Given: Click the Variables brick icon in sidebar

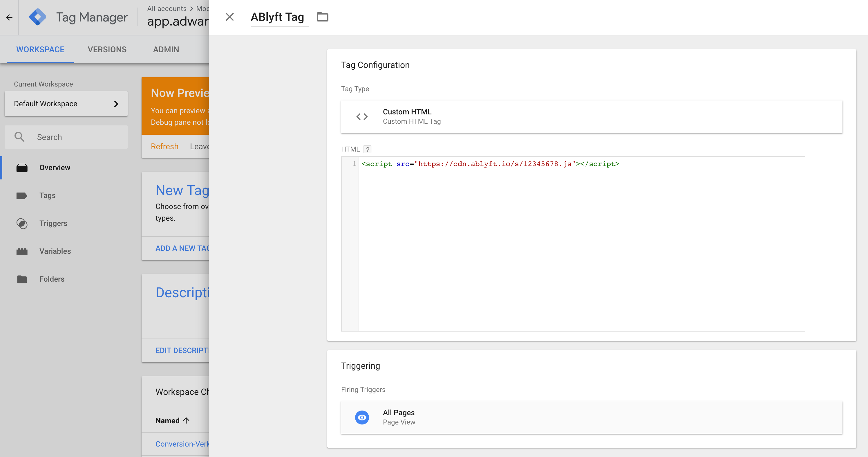Looking at the screenshot, I should pyautogui.click(x=22, y=251).
